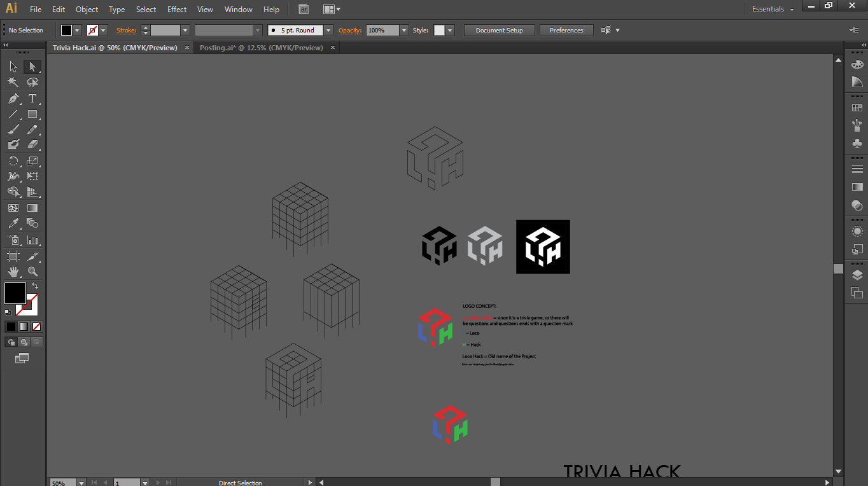Open the File menu
868x486 pixels.
pyautogui.click(x=36, y=10)
